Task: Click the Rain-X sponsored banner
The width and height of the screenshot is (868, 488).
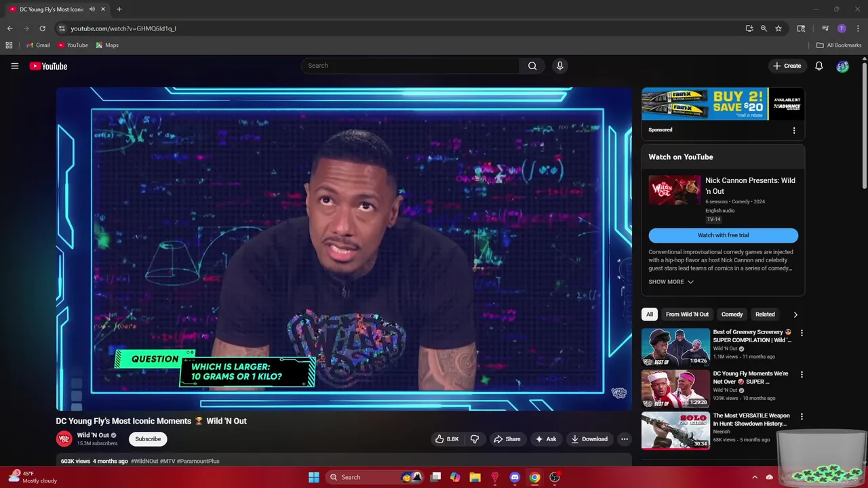Action: 723,104
